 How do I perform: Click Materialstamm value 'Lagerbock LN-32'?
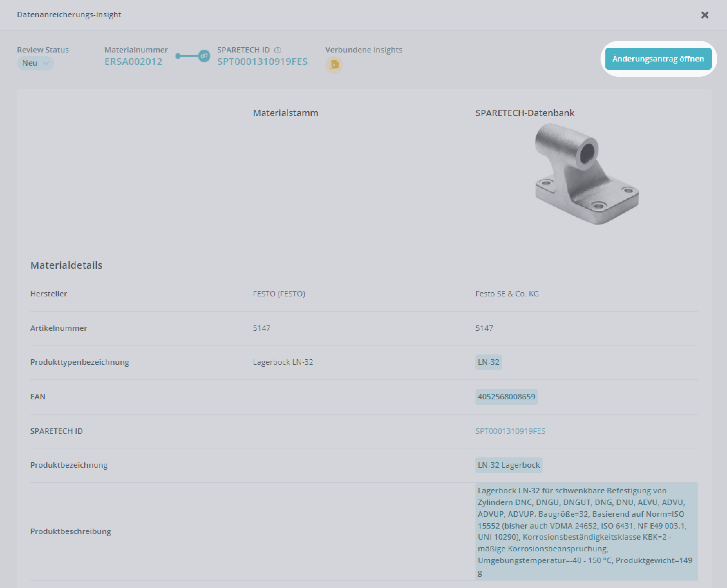(283, 362)
